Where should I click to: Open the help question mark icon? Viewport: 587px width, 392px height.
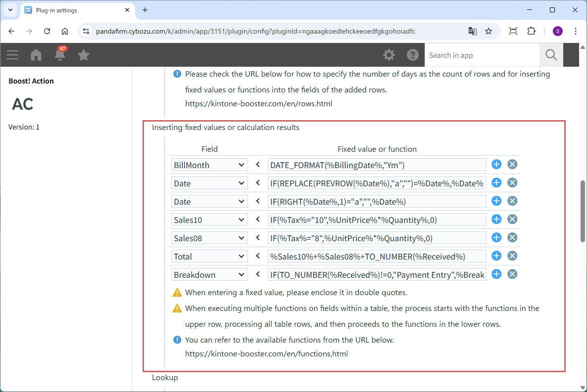(413, 55)
